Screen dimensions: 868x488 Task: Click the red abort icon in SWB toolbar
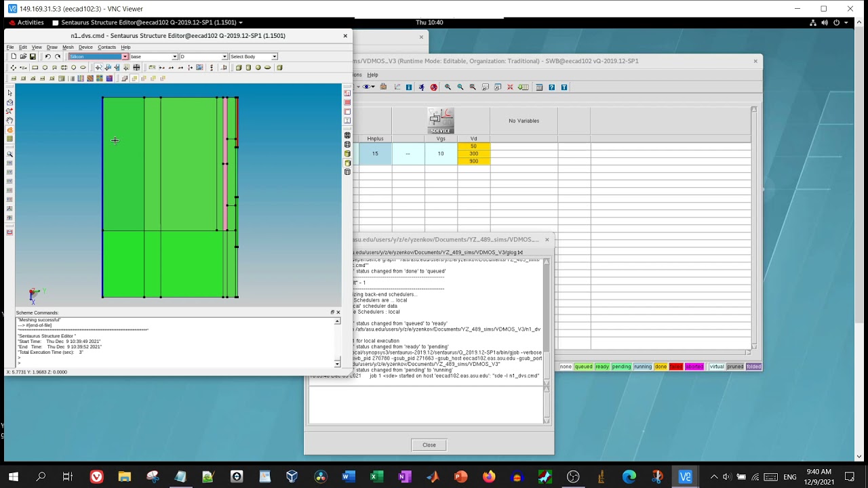tap(434, 87)
